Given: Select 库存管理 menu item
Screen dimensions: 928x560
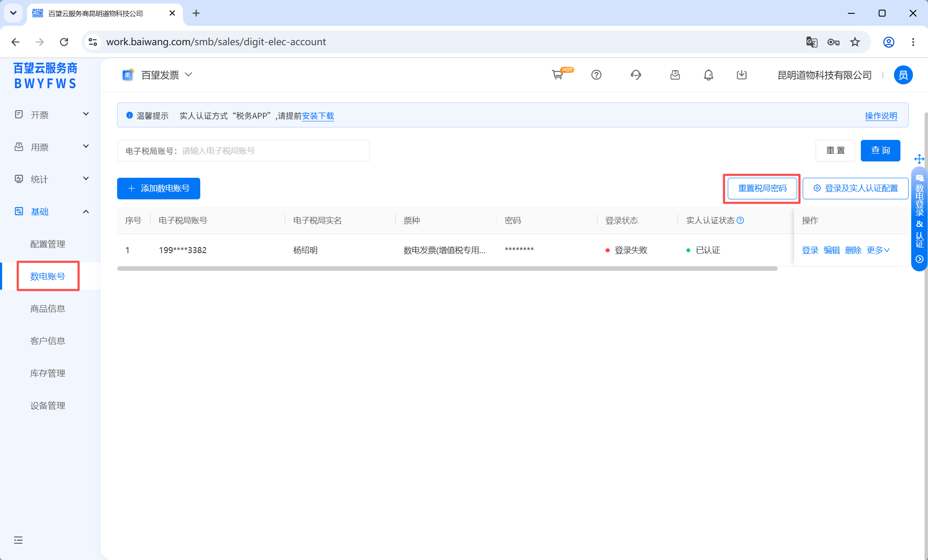Looking at the screenshot, I should point(47,373).
